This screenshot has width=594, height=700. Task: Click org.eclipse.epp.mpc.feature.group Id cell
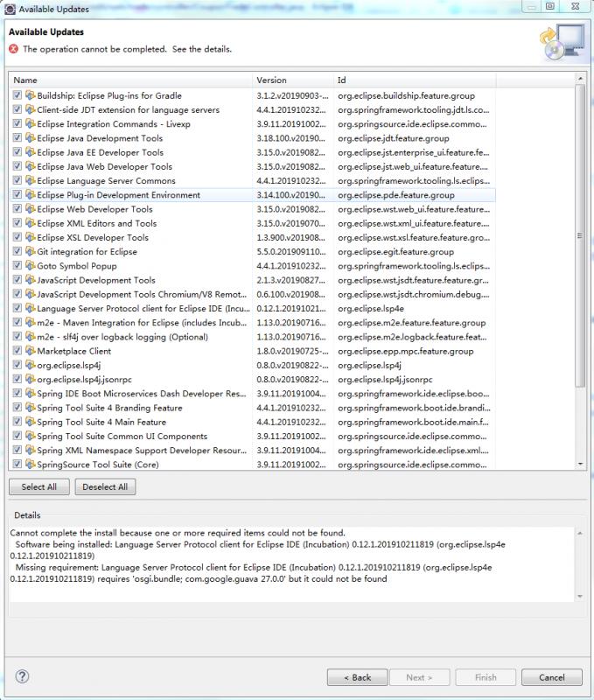(406, 352)
